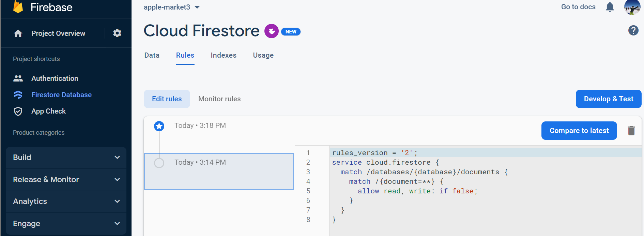Click the Develop & Test button
The height and width of the screenshot is (236, 644).
[609, 99]
